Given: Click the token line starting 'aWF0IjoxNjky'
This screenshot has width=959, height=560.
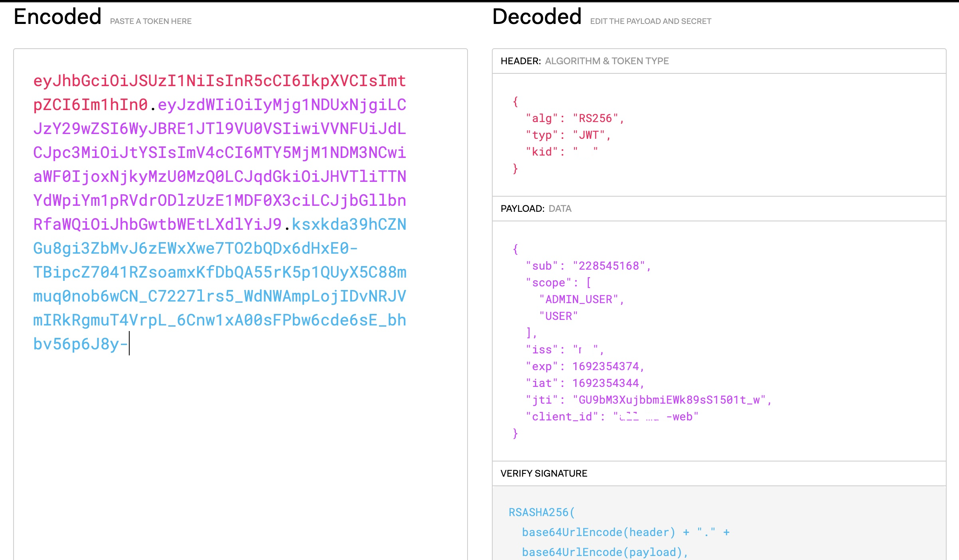Looking at the screenshot, I should 219,177.
